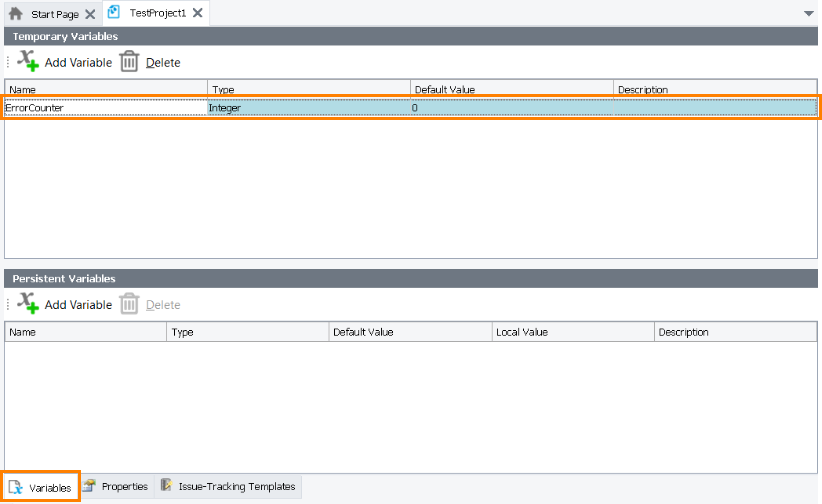Click Add Variable label under Temporary Variables
Screen dimensions: 822x504
click(78, 62)
